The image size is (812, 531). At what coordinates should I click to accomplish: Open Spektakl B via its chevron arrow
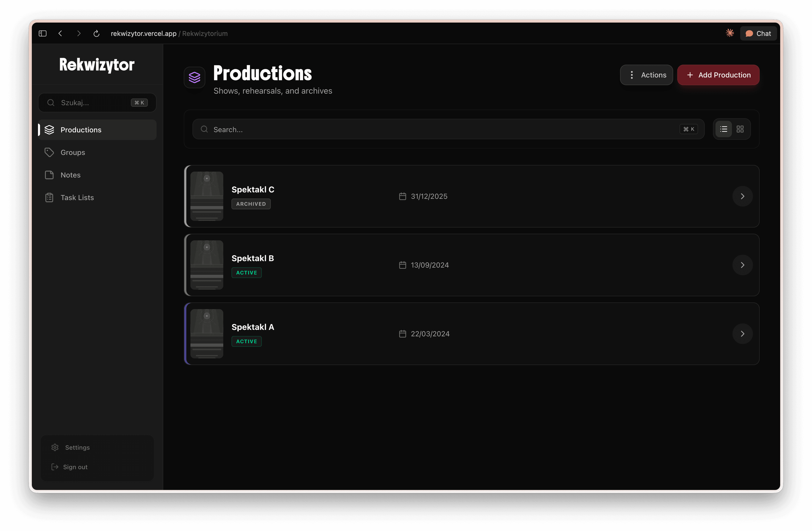[x=742, y=265]
